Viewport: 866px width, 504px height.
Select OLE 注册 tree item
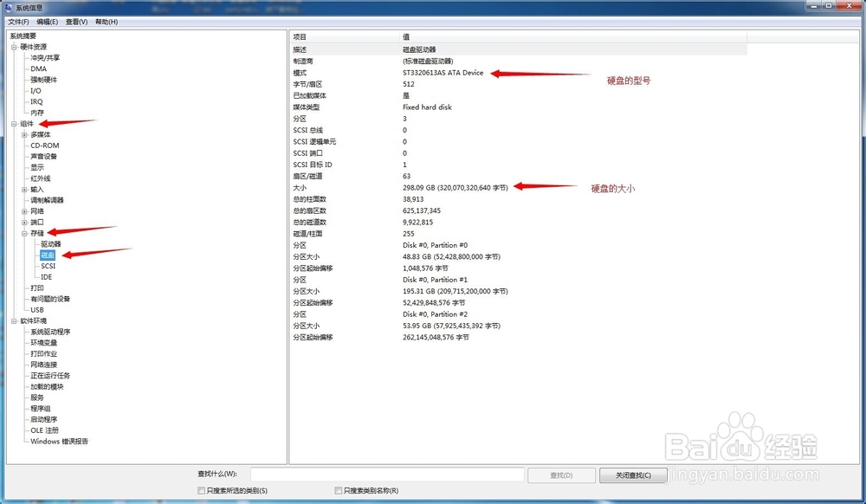[44, 430]
